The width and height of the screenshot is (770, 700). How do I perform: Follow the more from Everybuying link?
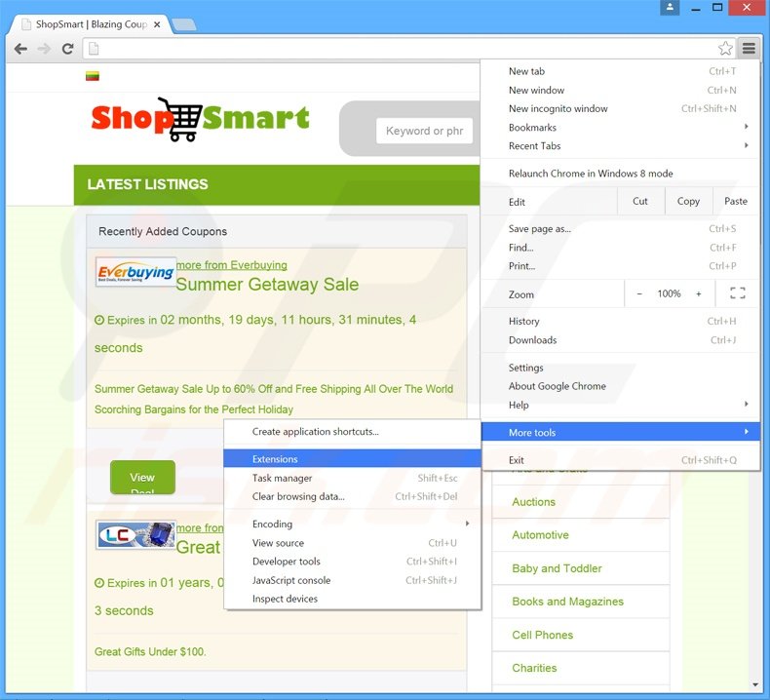[x=232, y=265]
